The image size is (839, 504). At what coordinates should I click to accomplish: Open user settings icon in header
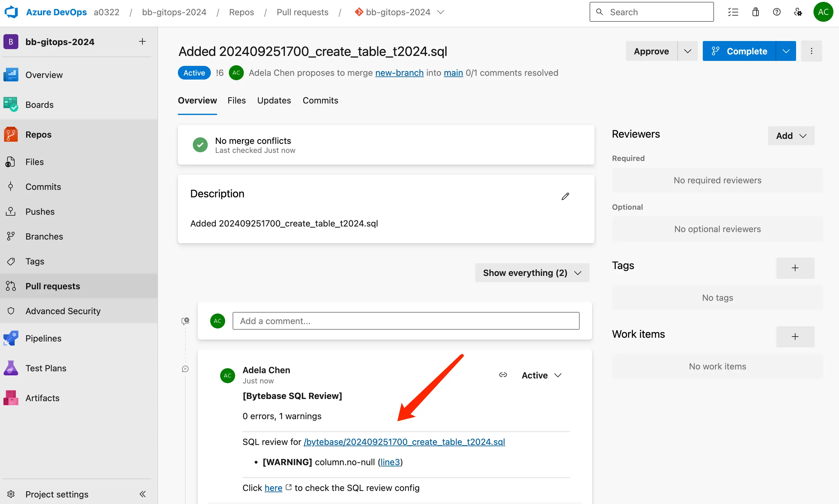coord(798,12)
